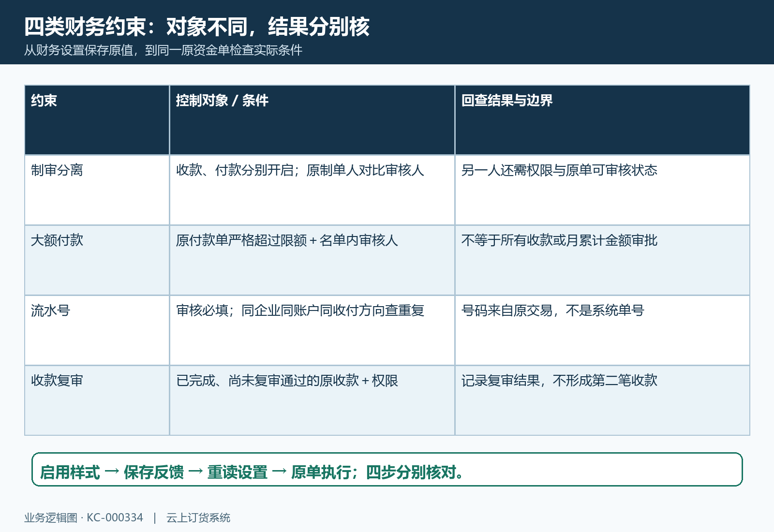Click the footer text 业务逻辑图 · KC-000334
Viewport: 774px width, 532px height.
[84, 517]
